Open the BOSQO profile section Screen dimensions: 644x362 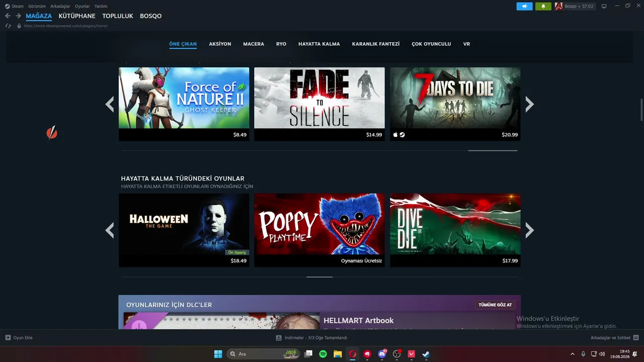(x=151, y=16)
